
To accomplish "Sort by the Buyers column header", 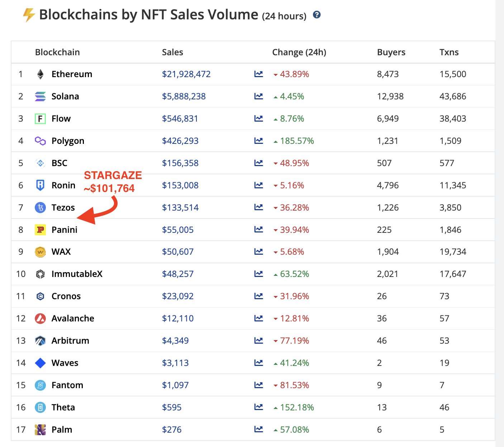I will click(391, 52).
